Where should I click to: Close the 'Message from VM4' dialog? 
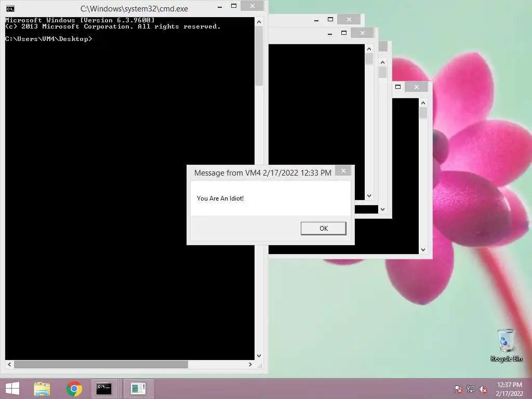click(x=343, y=170)
